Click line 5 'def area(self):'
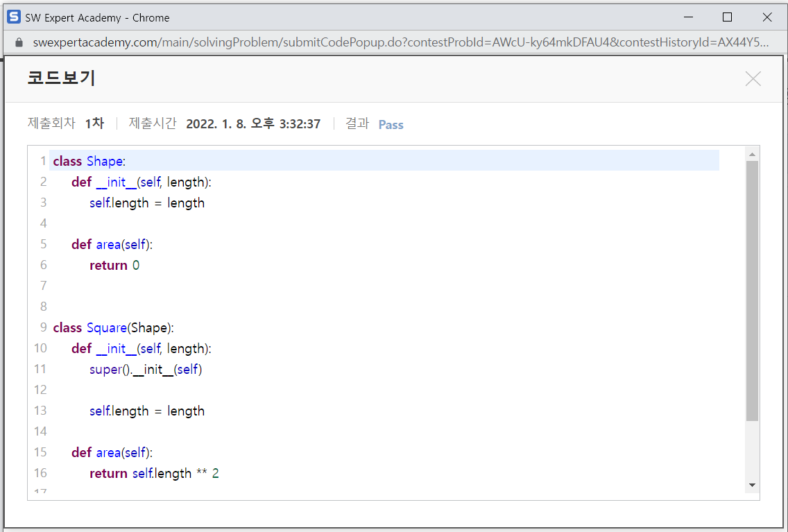788x532 pixels. point(112,245)
